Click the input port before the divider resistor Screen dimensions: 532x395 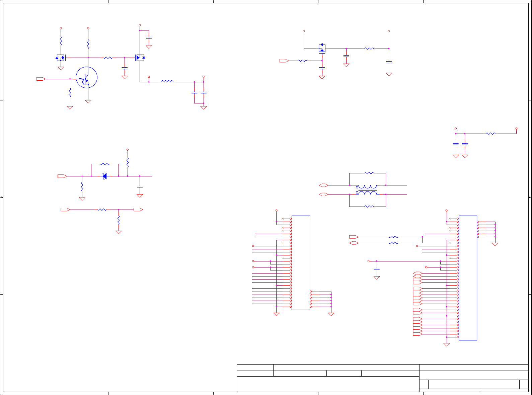(x=65, y=210)
